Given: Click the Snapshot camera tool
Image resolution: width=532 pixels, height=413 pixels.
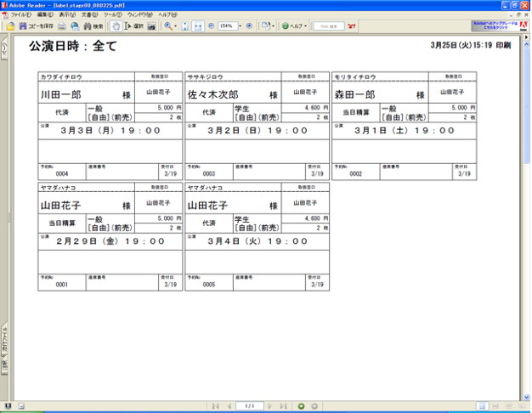Looking at the screenshot, I should (x=151, y=26).
